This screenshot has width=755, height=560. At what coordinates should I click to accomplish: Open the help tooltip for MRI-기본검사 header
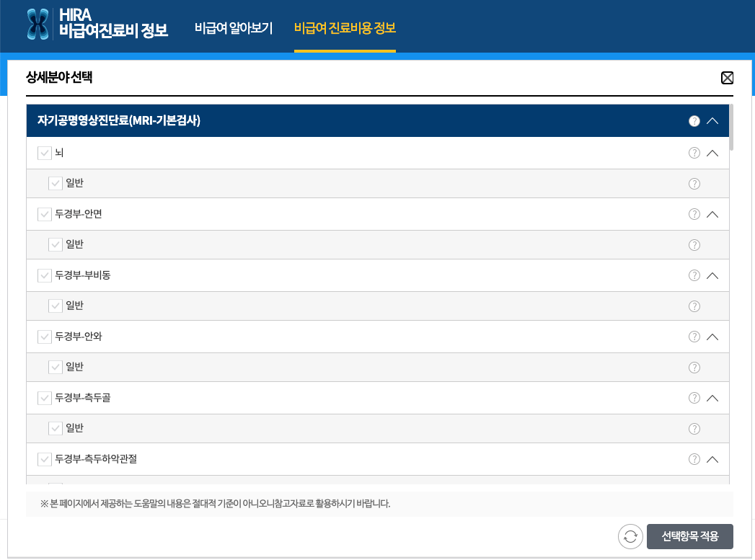coord(694,120)
